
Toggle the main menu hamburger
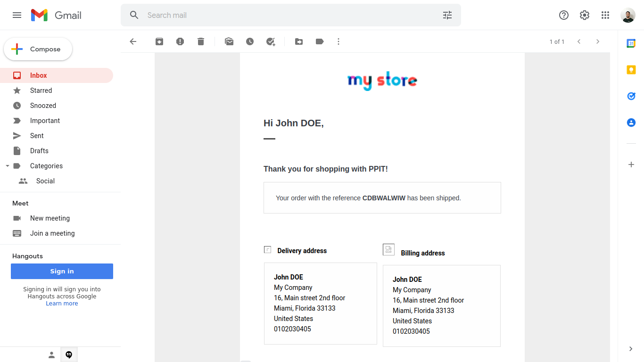coord(17,15)
